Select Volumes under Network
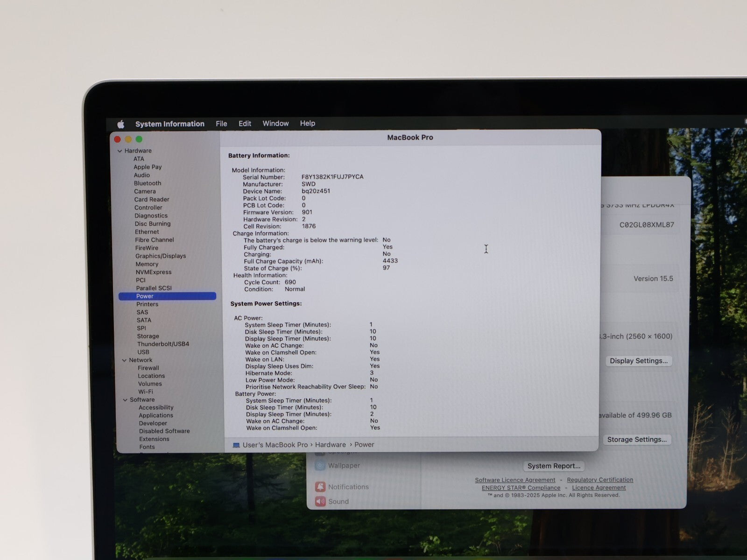The height and width of the screenshot is (560, 747). coord(150,384)
